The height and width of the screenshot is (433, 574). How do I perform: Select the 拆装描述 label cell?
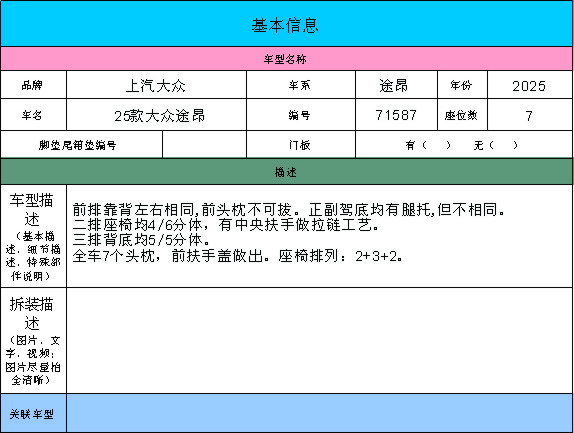coord(33,341)
